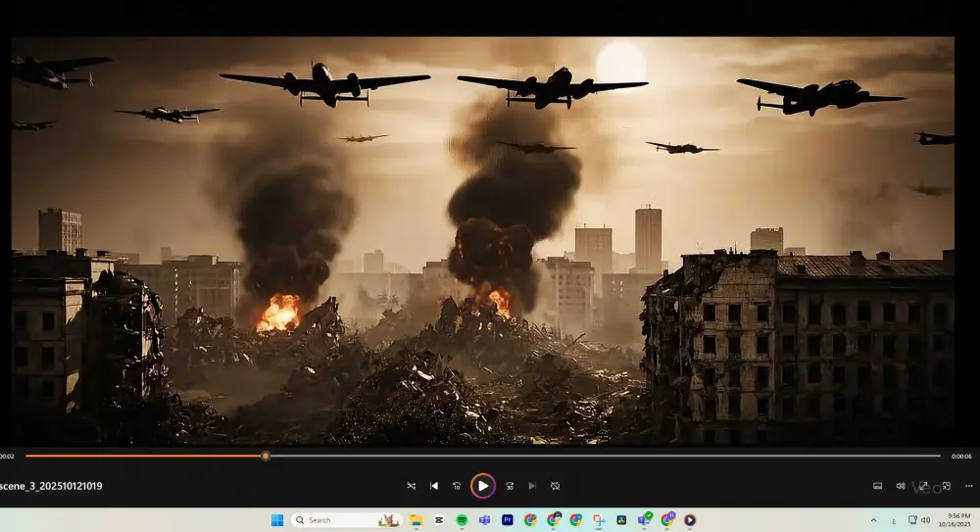Click the orange seek bar playhead
The width and height of the screenshot is (980, 532).
[x=266, y=456]
